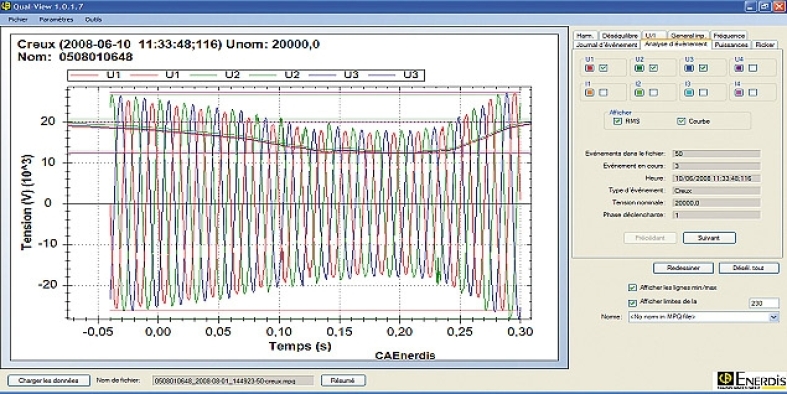Click the limits value field showing 230

pos(764,303)
